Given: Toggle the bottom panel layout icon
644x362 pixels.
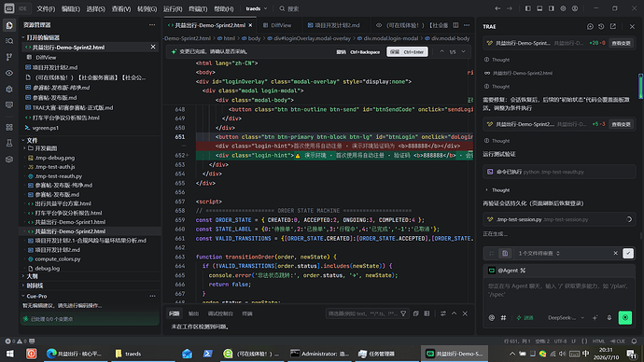Looking at the screenshot, I should 539,8.
